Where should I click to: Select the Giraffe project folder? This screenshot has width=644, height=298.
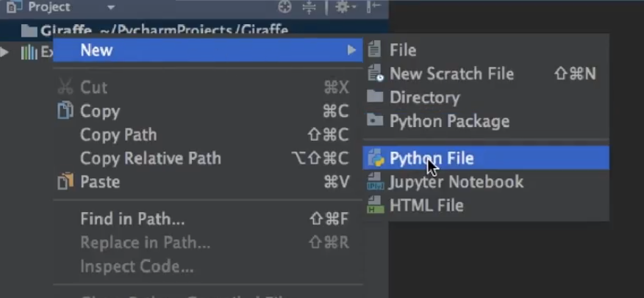click(194, 30)
